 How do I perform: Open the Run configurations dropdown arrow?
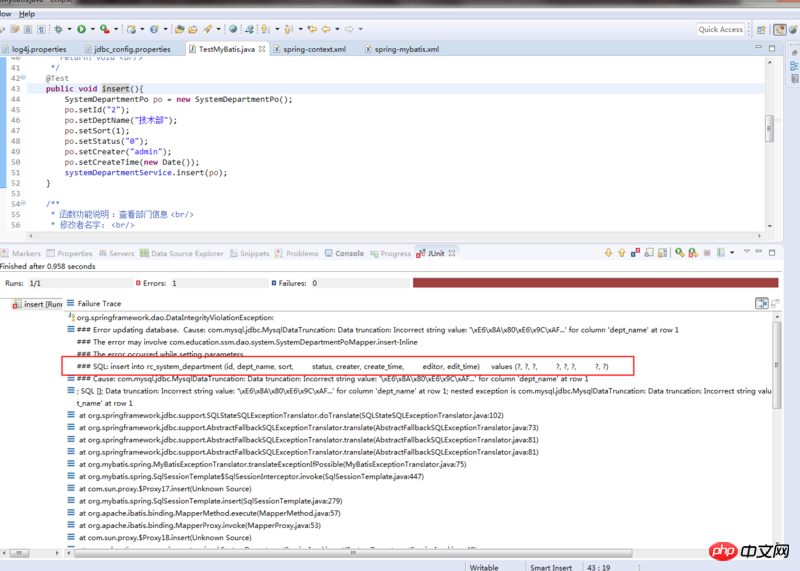[92, 29]
